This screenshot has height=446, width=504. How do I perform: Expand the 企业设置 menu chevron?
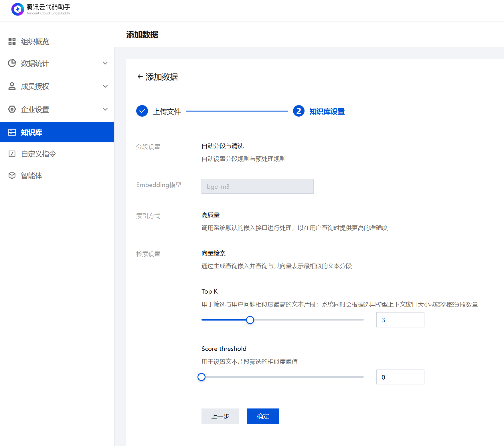coord(105,109)
